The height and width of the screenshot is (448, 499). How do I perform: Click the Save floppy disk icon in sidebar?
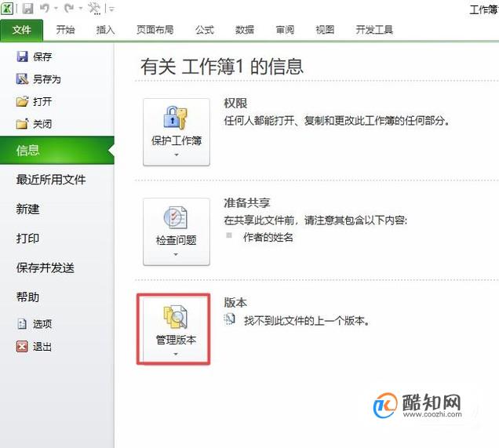tap(22, 56)
